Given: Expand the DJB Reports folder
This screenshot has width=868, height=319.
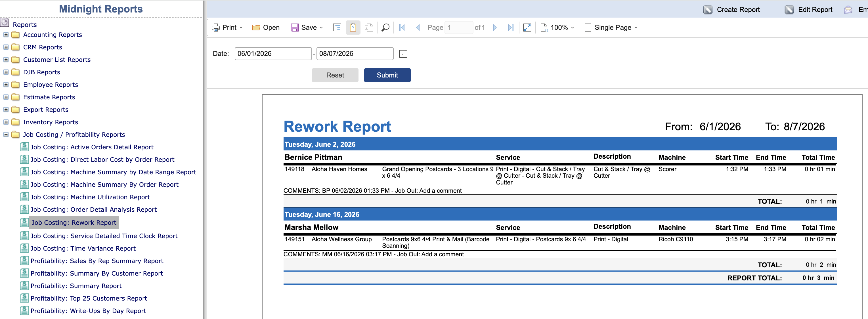Looking at the screenshot, I should coord(6,72).
